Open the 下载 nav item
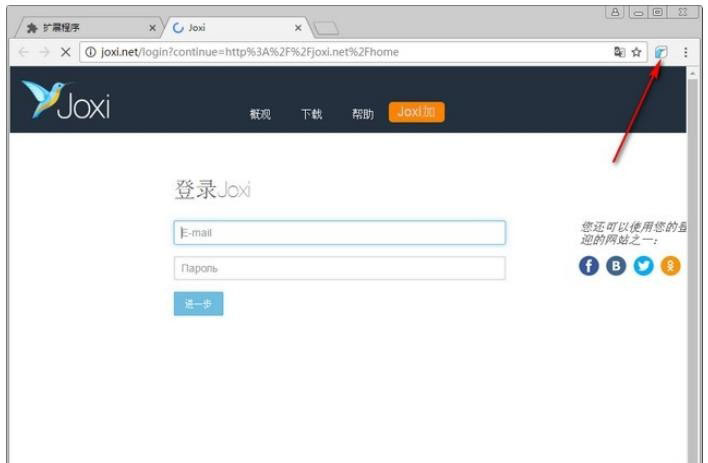The image size is (708, 463). [x=312, y=114]
